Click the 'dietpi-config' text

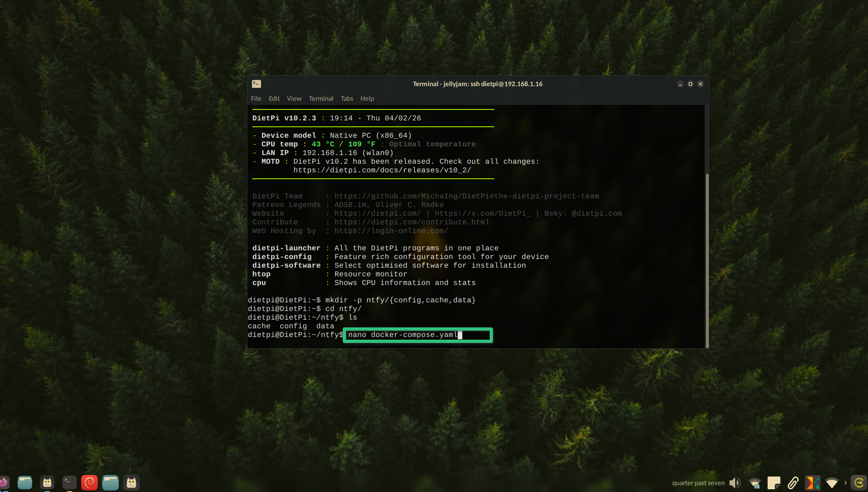282,257
